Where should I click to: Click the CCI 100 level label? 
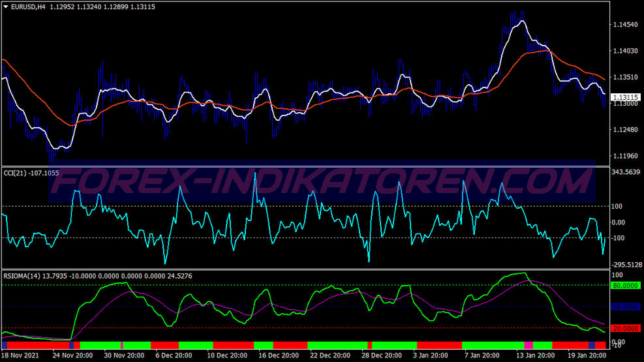click(617, 207)
